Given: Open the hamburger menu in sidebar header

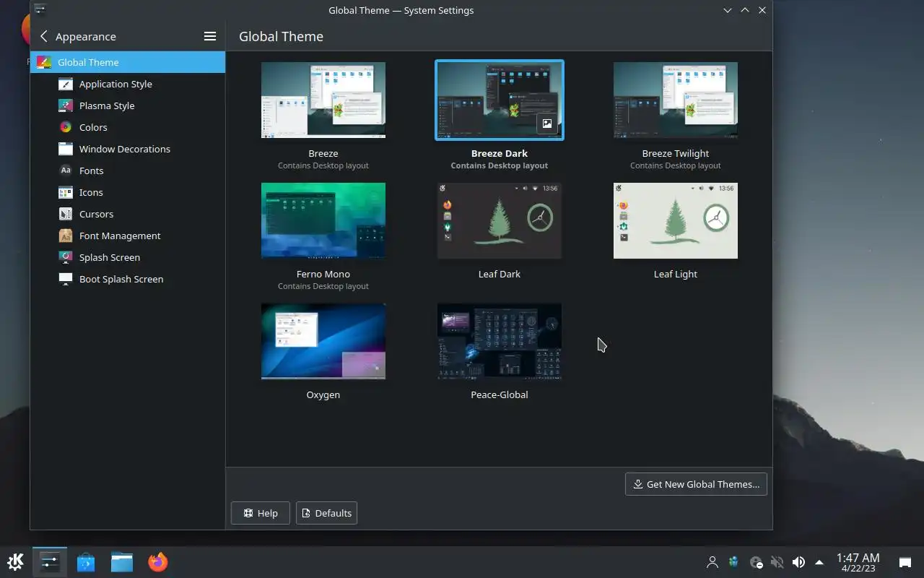Looking at the screenshot, I should 210,36.
